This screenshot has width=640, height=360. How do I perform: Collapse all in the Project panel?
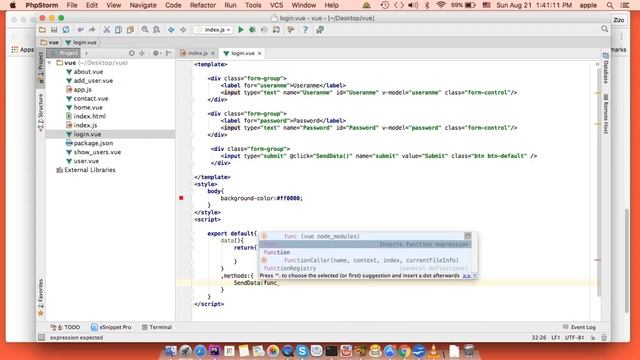point(142,53)
